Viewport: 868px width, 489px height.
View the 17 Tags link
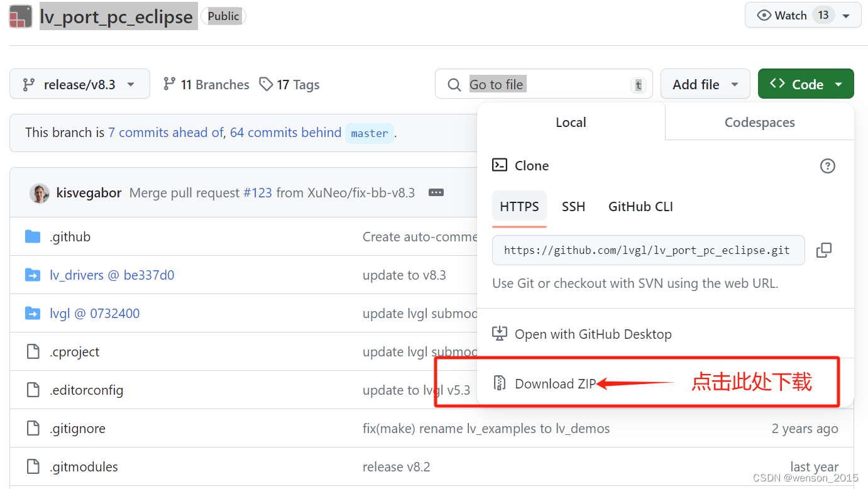point(289,84)
